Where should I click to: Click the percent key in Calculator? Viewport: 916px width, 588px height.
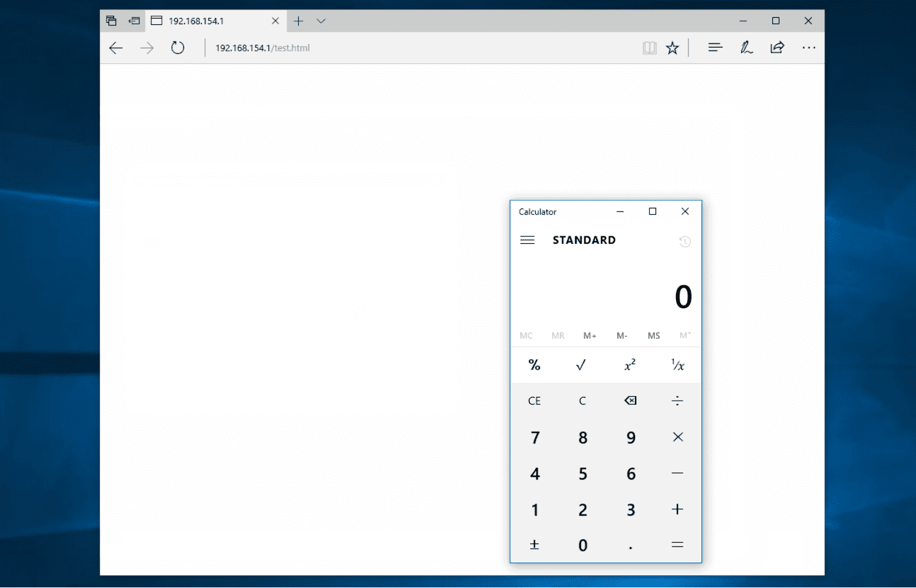click(534, 365)
